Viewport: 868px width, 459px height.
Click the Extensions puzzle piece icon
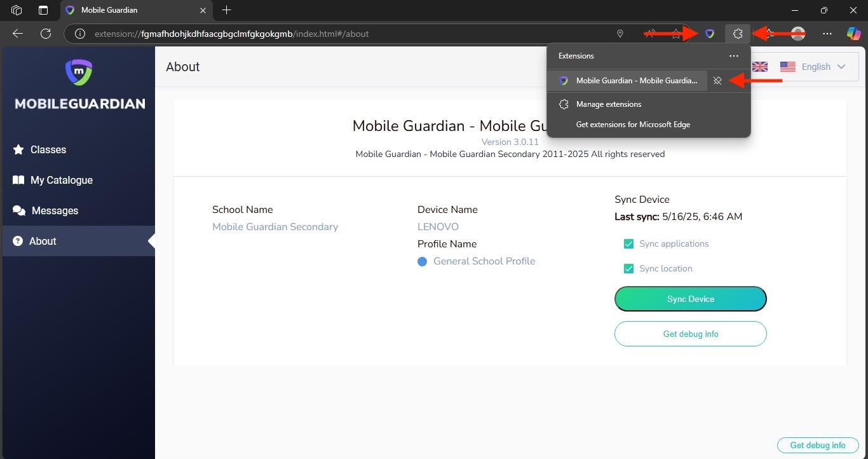click(x=738, y=34)
